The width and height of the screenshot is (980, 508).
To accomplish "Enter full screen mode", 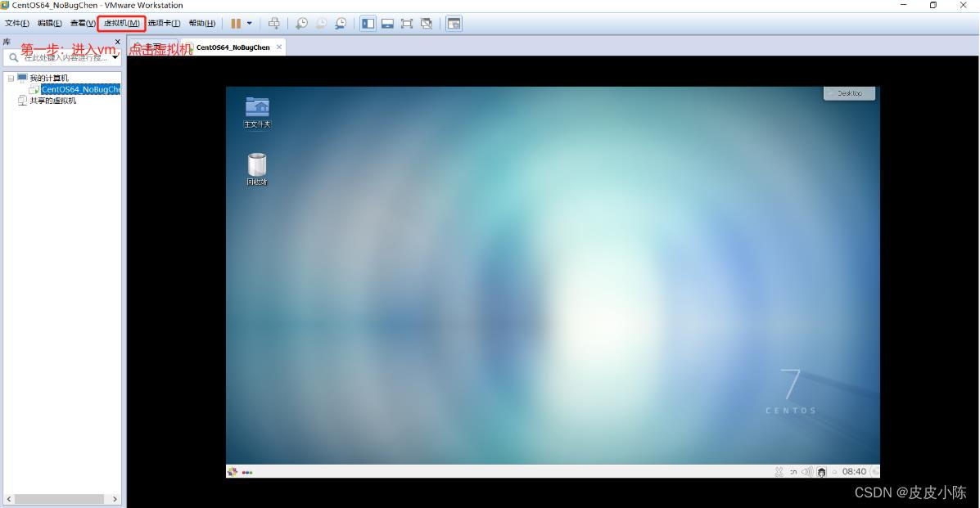I will 407,24.
